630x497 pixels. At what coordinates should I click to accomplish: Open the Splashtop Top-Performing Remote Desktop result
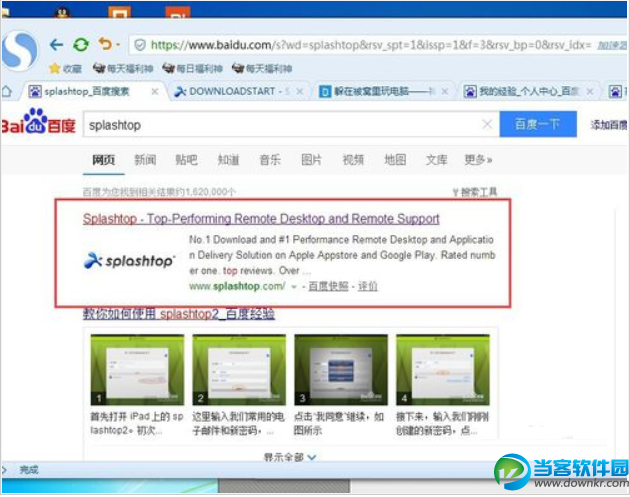[261, 219]
